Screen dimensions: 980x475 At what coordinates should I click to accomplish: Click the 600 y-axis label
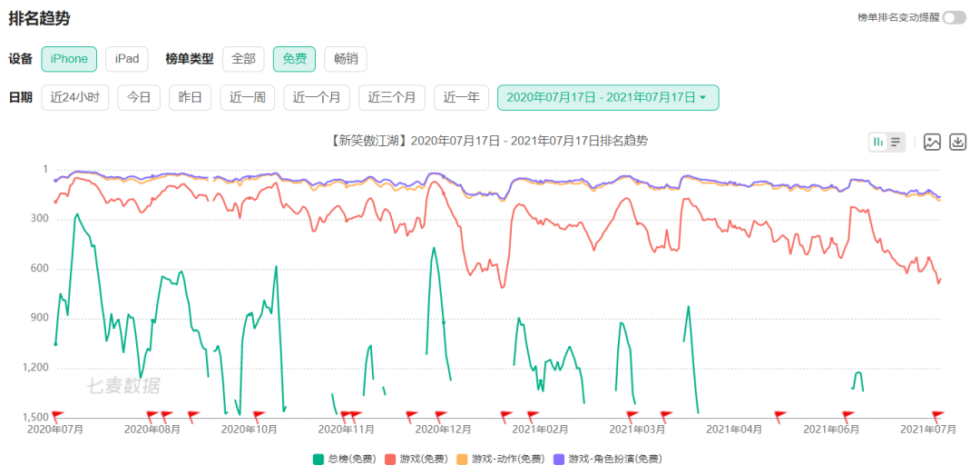point(41,269)
